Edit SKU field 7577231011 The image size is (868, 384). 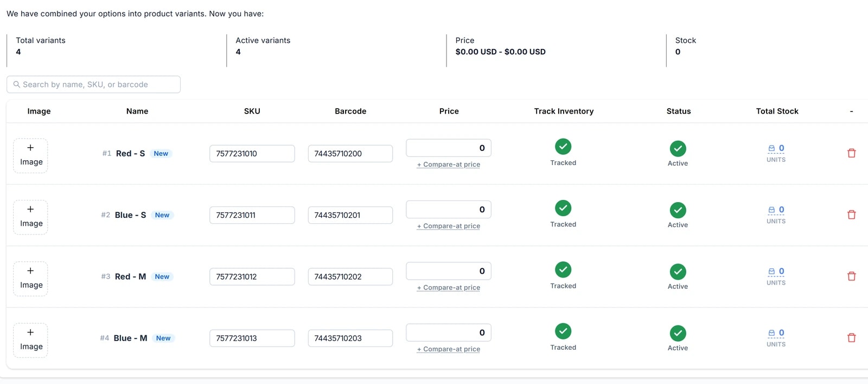click(252, 215)
